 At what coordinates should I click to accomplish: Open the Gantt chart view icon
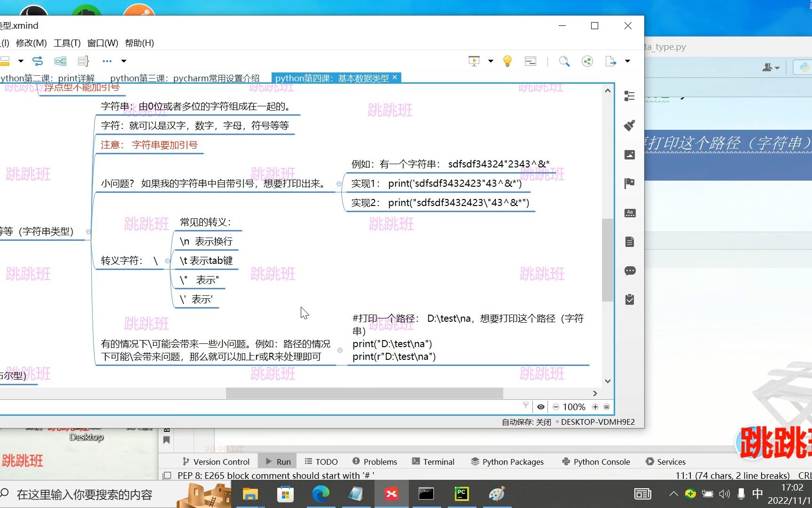click(x=531, y=61)
